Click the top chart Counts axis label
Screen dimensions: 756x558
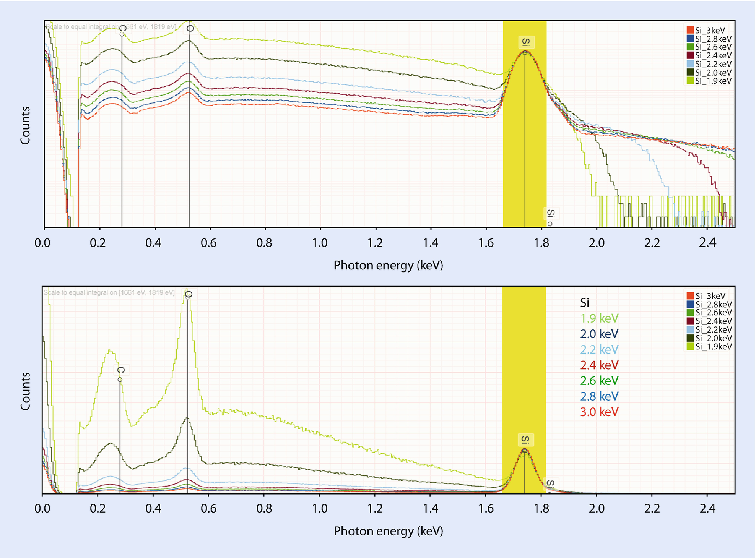point(25,125)
